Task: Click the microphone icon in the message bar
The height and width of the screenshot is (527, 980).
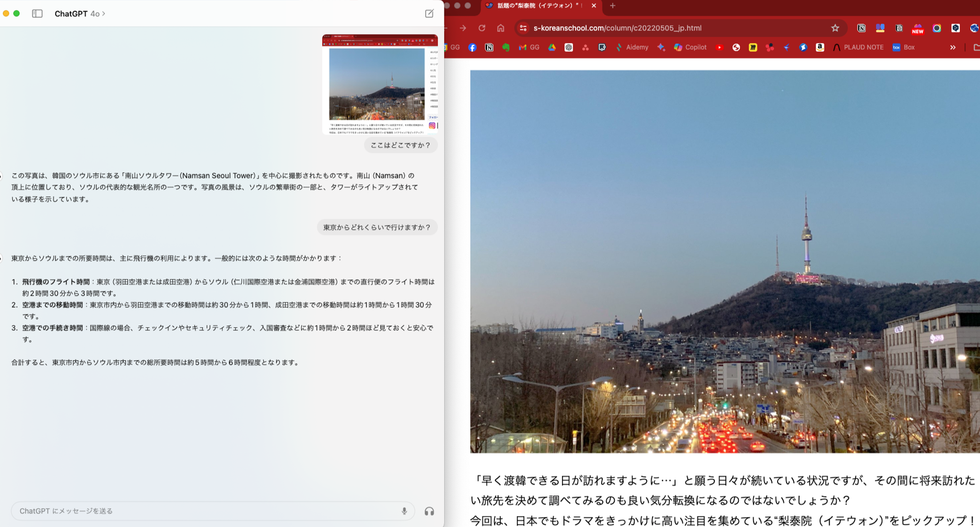Action: coord(404,511)
